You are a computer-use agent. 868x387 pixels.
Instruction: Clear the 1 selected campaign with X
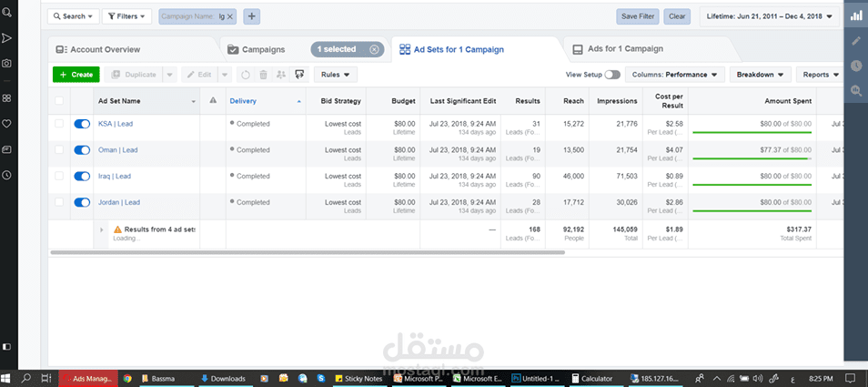coord(374,49)
